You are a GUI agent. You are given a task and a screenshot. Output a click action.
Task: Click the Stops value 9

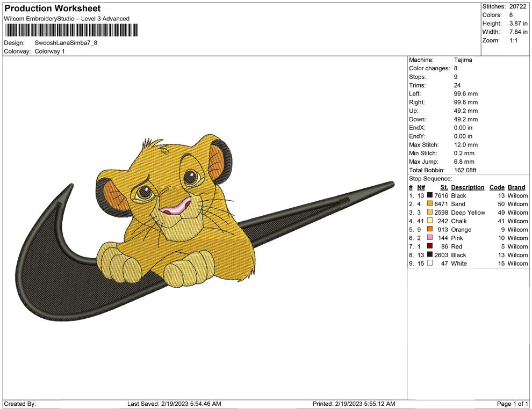(x=456, y=77)
